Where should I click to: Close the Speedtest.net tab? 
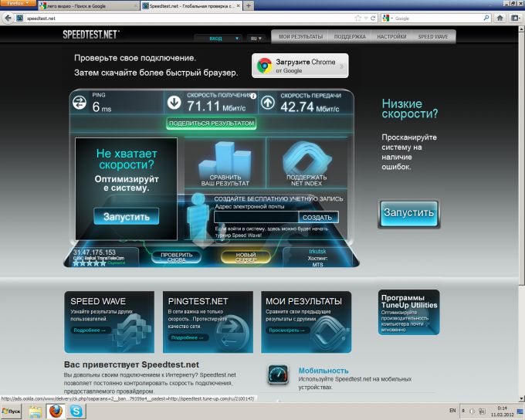pyautogui.click(x=238, y=6)
